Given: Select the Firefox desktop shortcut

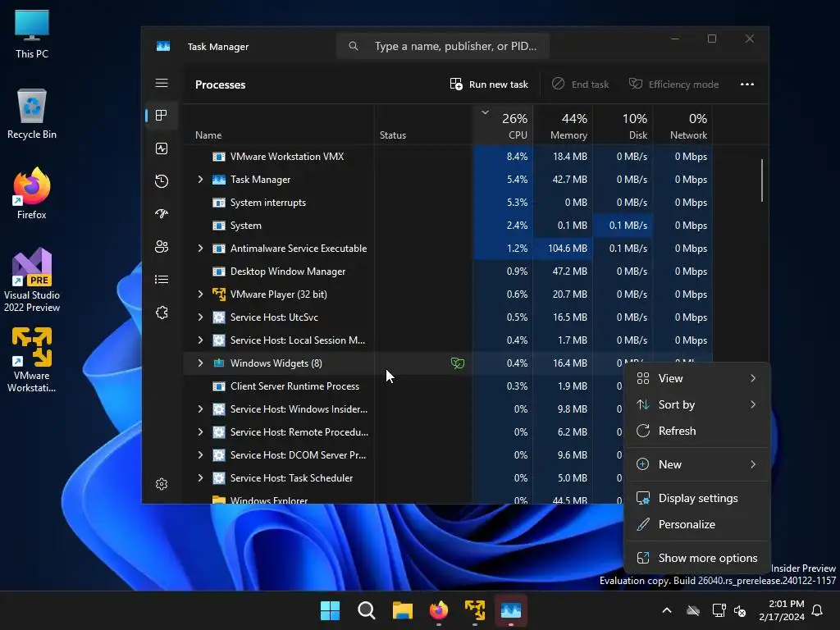Looking at the screenshot, I should click(32, 194).
